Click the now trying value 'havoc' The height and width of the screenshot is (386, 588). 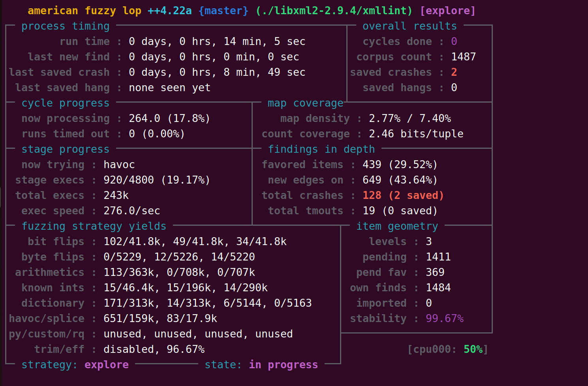point(119,165)
